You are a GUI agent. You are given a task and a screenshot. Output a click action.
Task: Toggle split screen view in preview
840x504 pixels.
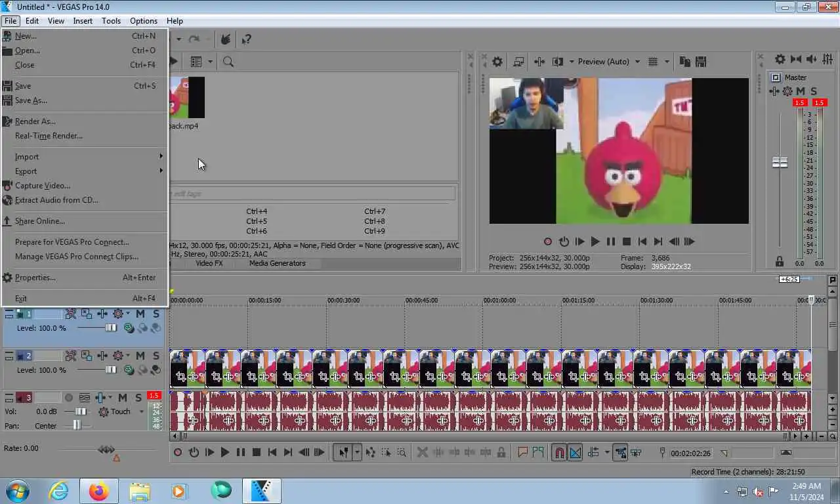(558, 62)
